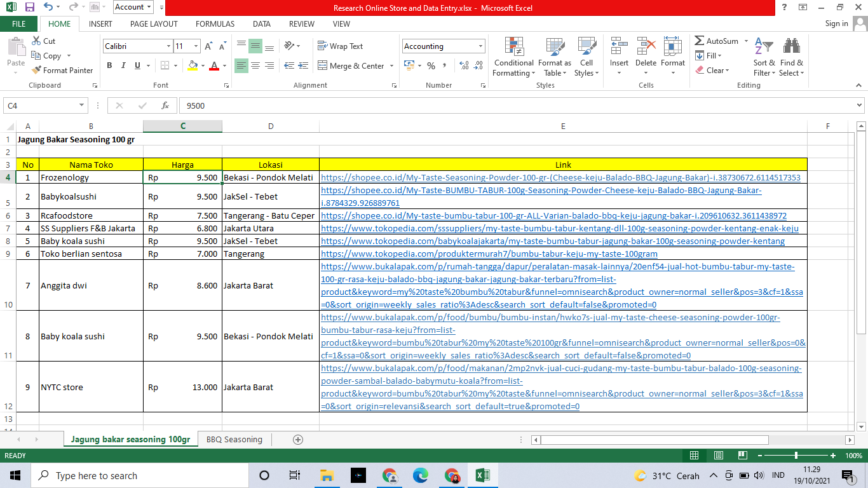Click the Insert Function fx icon

(x=165, y=105)
